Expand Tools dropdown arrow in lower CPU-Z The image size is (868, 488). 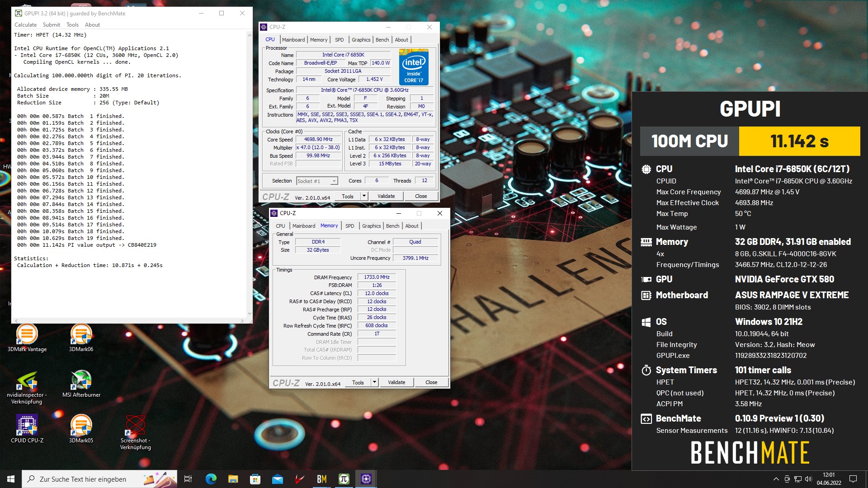[374, 382]
